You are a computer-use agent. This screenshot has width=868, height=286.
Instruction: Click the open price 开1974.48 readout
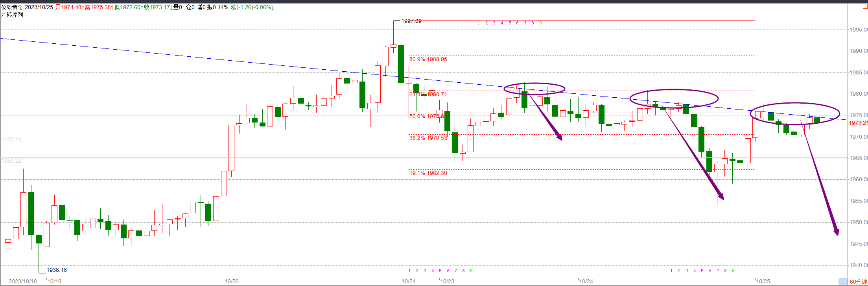[x=69, y=7]
